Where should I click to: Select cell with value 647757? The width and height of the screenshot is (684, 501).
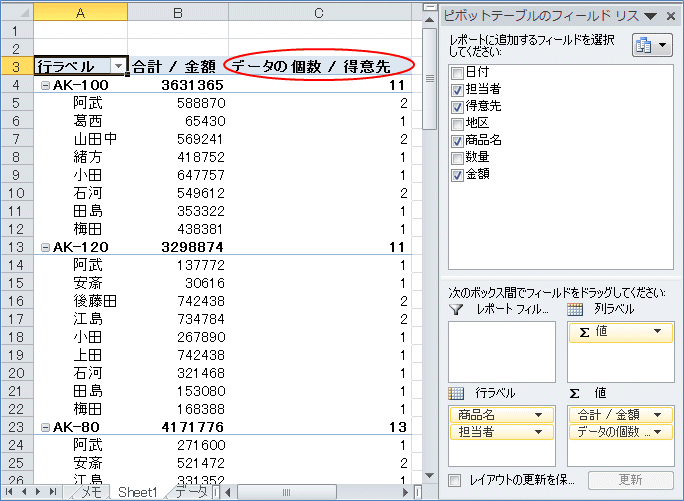click(178, 175)
